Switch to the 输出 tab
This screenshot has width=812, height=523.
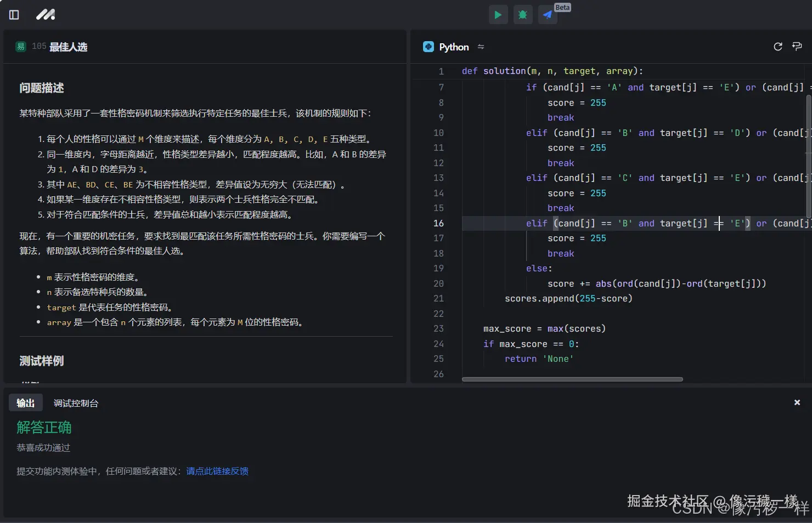point(26,403)
